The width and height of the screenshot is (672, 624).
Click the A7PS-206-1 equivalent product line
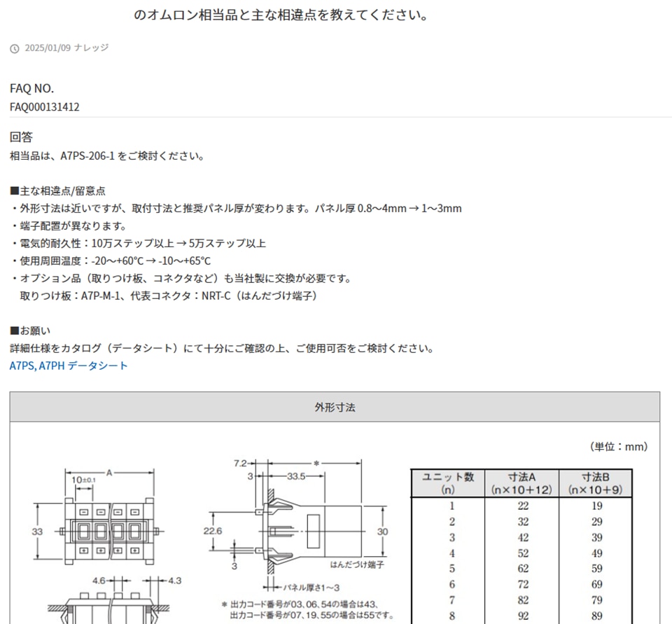pyautogui.click(x=107, y=155)
